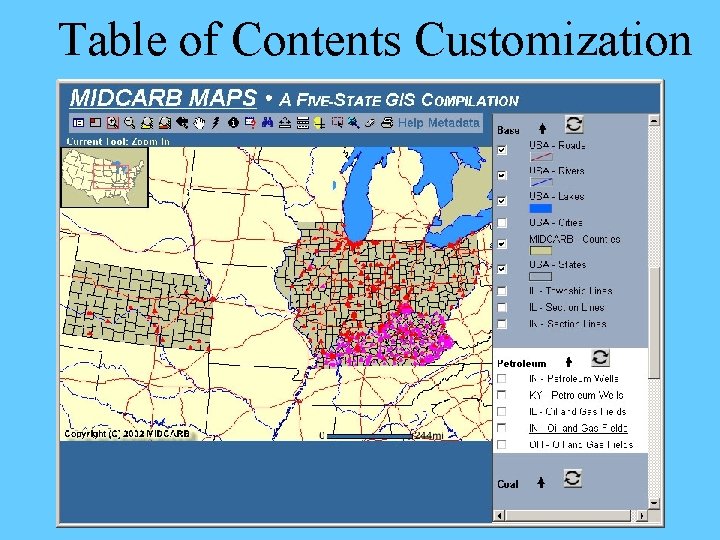Click the zoom to full extent icon
720x540 pixels.
coord(147,123)
